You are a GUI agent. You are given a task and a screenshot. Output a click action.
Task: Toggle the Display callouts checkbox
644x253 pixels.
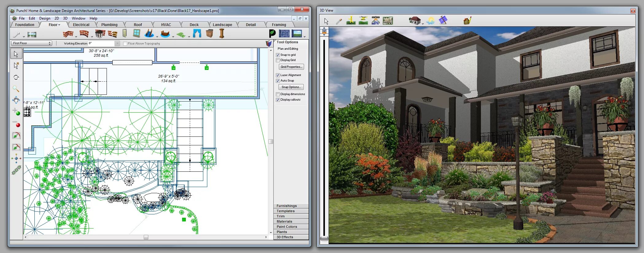coord(278,100)
